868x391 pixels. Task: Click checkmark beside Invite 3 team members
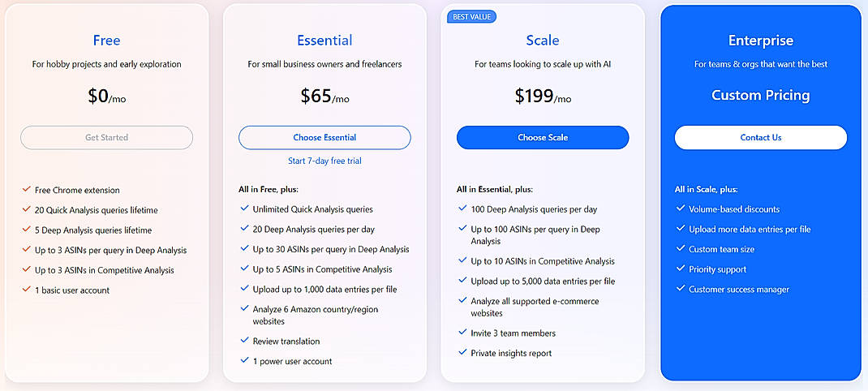pyautogui.click(x=462, y=333)
